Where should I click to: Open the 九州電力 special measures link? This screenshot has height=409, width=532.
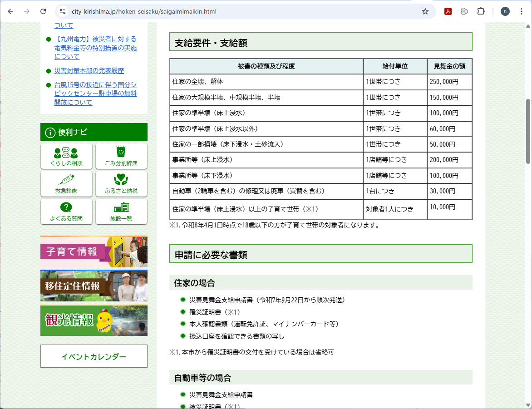point(95,48)
